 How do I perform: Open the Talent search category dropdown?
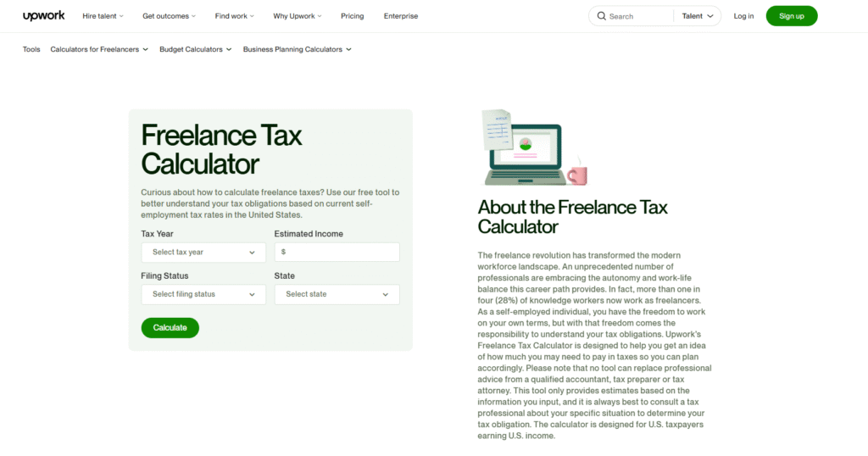[x=698, y=16]
